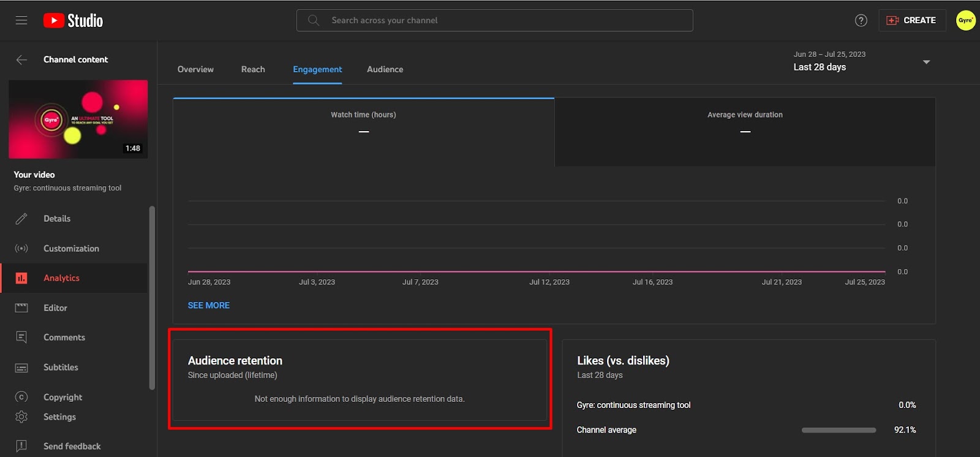Select the Engagement tab
980x457 pixels.
pos(317,69)
